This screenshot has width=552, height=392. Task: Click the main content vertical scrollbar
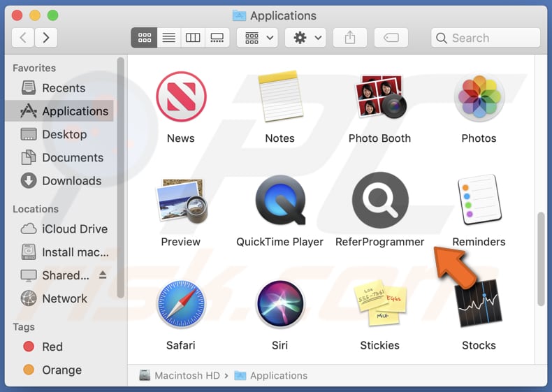pos(541,259)
